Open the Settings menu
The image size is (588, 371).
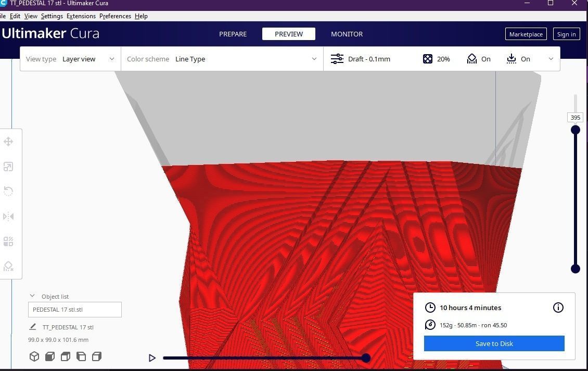click(x=52, y=16)
